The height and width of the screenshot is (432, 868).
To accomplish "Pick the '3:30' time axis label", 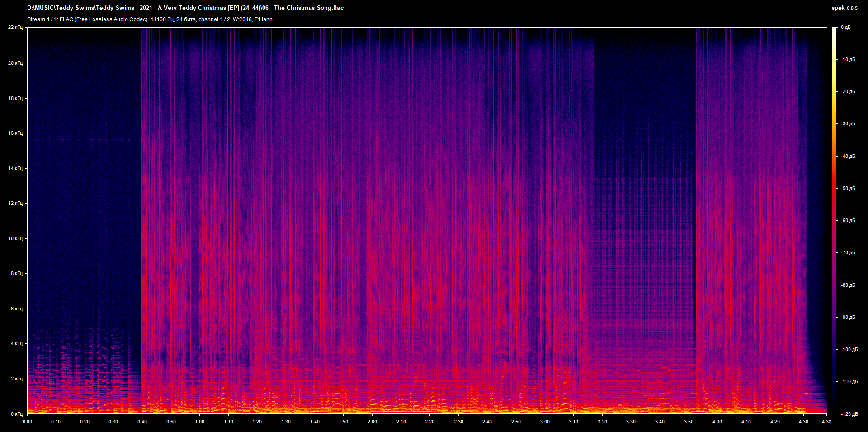I will (x=631, y=422).
